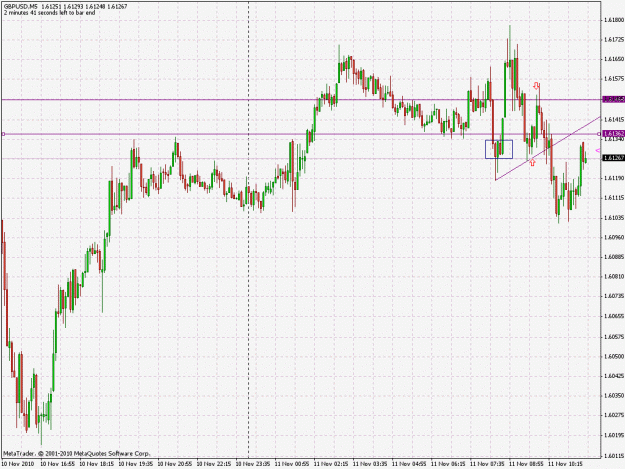The image size is (625, 469).
Task: Click the '11 Nov 06:15' time label
Action: click(x=448, y=464)
